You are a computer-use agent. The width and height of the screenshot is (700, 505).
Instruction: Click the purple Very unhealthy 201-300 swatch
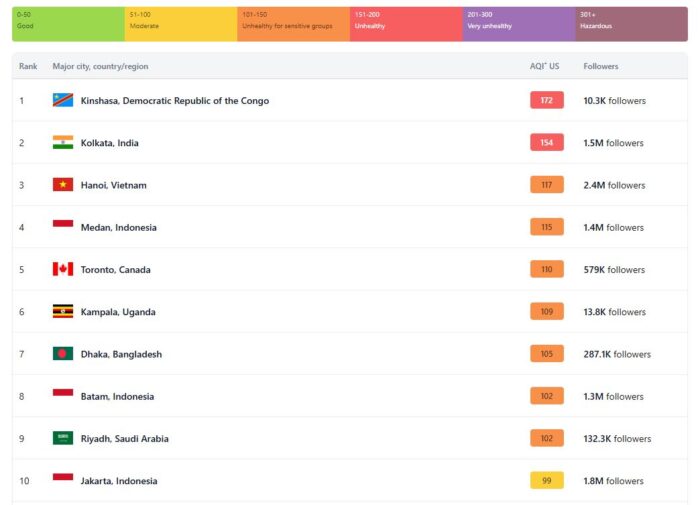click(518, 24)
